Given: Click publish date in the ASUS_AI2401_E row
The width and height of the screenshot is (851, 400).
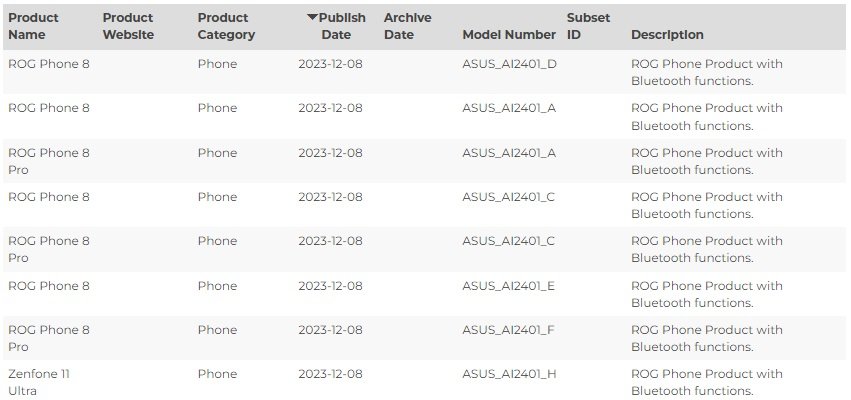Looking at the screenshot, I should click(331, 286).
